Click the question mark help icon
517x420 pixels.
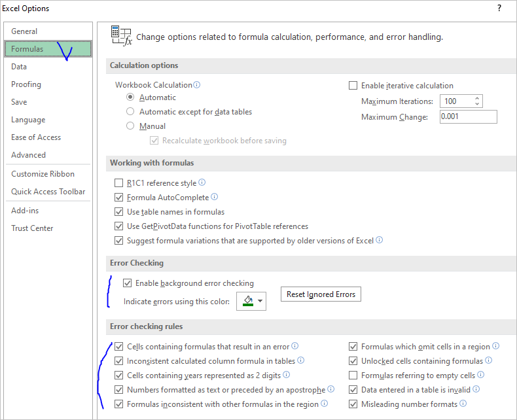click(499, 8)
